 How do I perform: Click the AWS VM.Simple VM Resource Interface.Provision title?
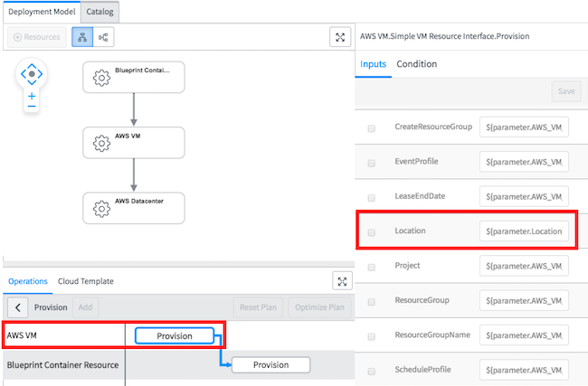[x=445, y=36]
